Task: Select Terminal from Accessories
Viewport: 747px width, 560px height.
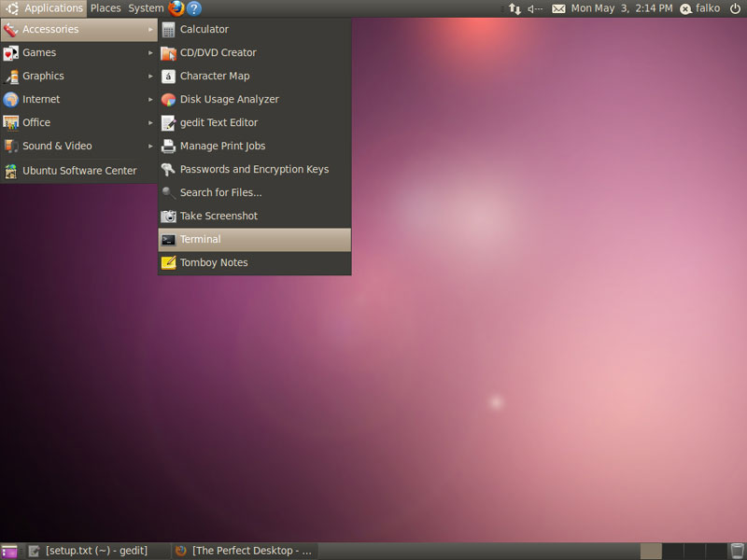Action: pos(254,240)
